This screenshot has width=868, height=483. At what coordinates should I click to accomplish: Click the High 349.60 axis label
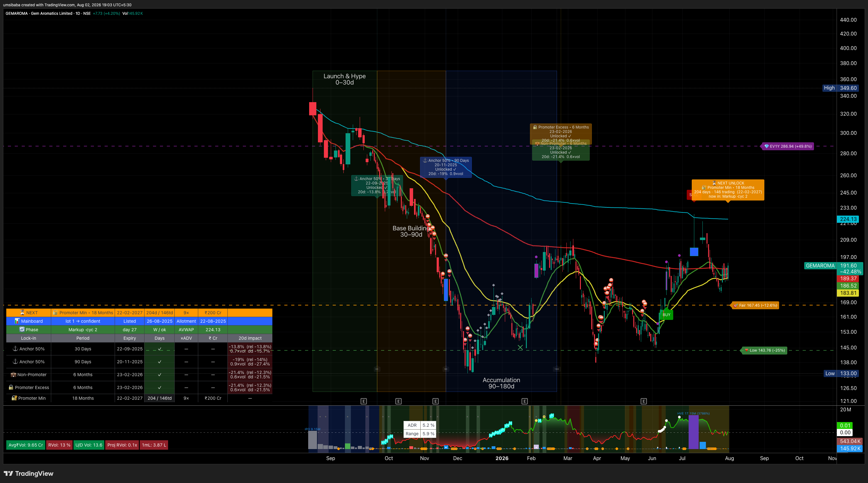click(x=840, y=88)
